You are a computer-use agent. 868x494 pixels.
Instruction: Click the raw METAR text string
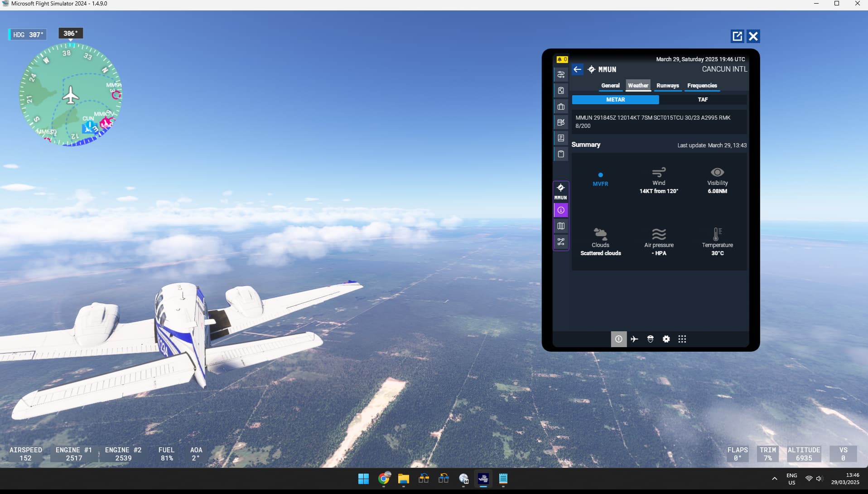(653, 122)
